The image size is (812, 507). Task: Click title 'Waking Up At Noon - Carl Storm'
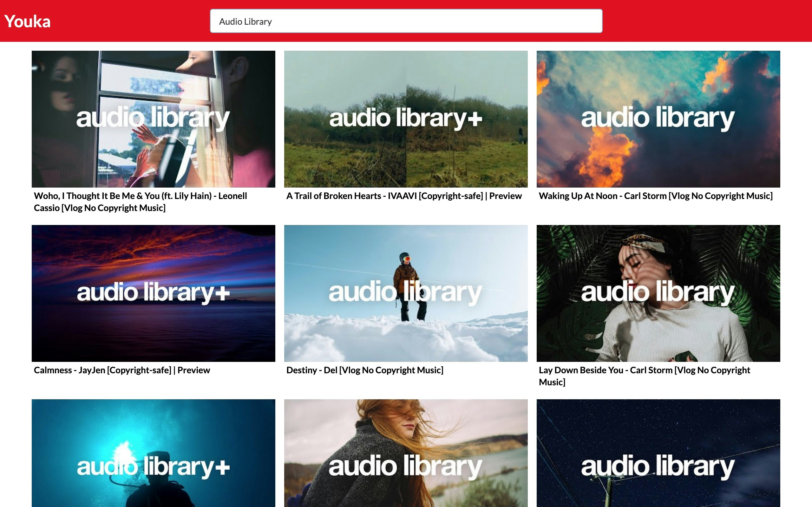(x=655, y=196)
